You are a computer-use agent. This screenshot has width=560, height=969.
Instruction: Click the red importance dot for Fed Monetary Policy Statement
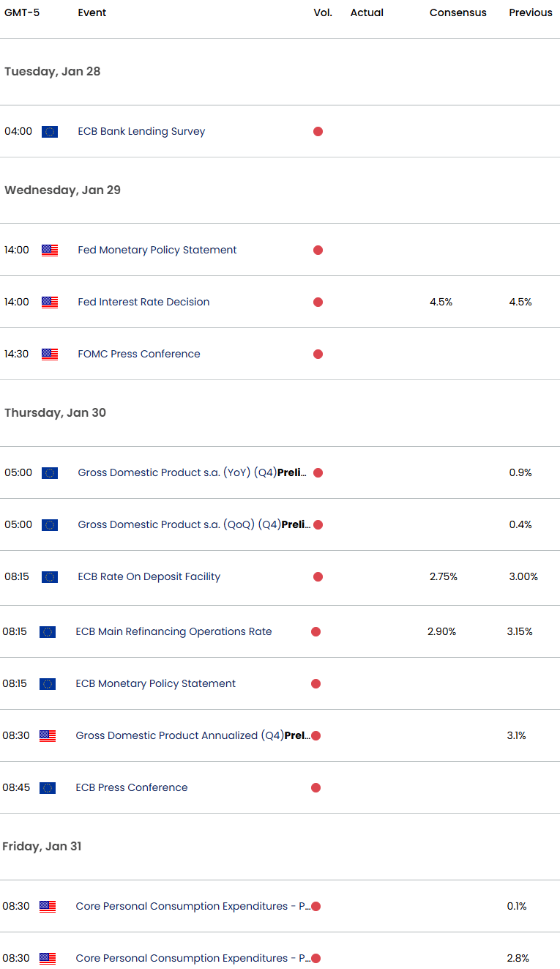click(318, 250)
